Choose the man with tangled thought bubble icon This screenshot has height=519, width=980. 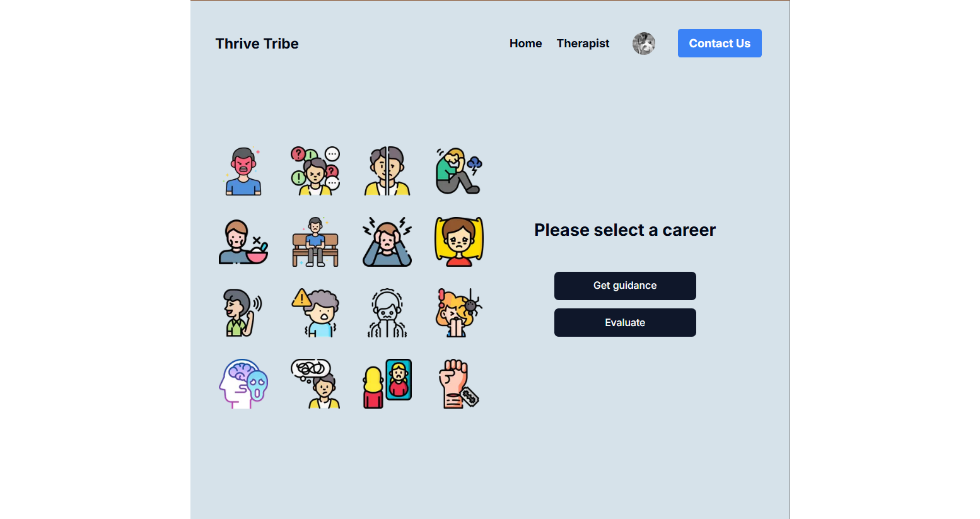pyautogui.click(x=315, y=384)
